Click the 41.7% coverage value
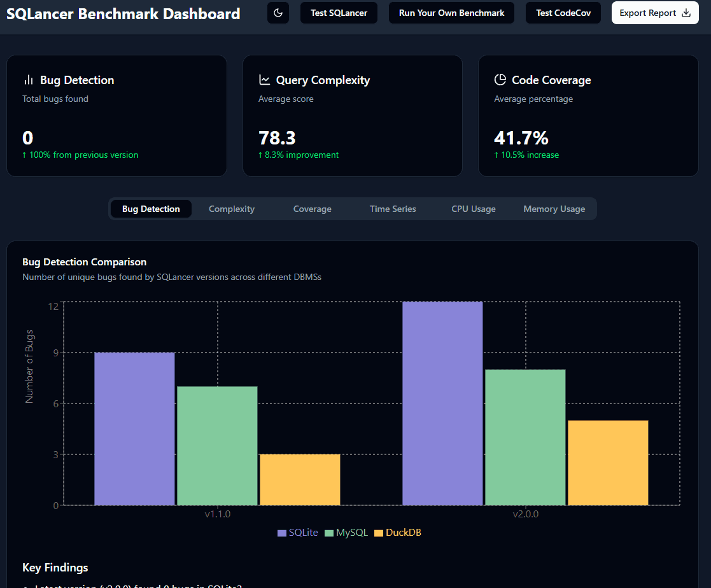The image size is (711, 588). [521, 138]
